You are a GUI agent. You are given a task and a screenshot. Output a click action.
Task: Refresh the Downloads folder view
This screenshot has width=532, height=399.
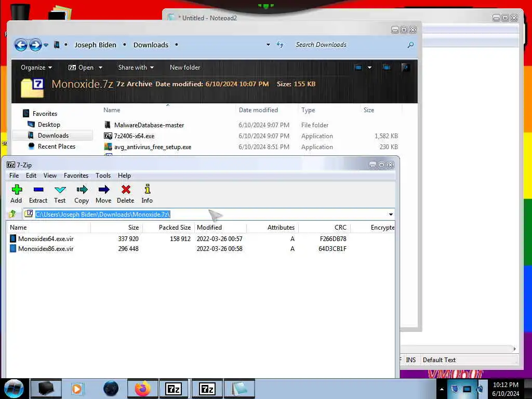click(280, 45)
